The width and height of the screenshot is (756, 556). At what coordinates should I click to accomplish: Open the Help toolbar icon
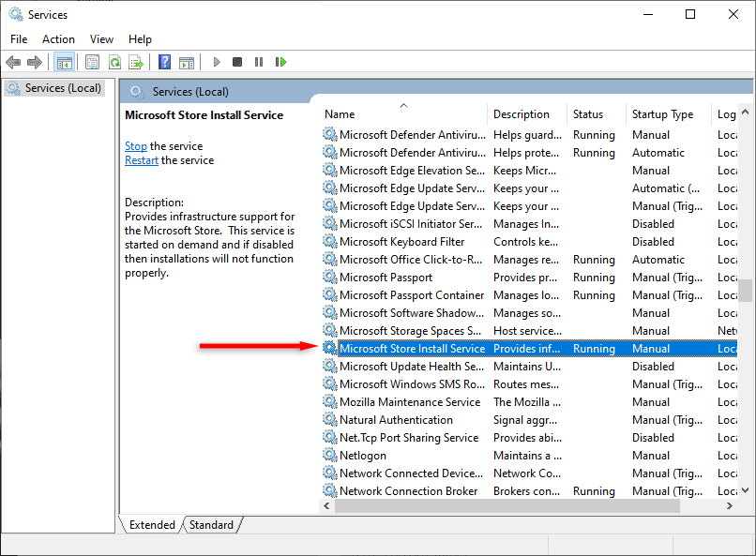coord(164,62)
